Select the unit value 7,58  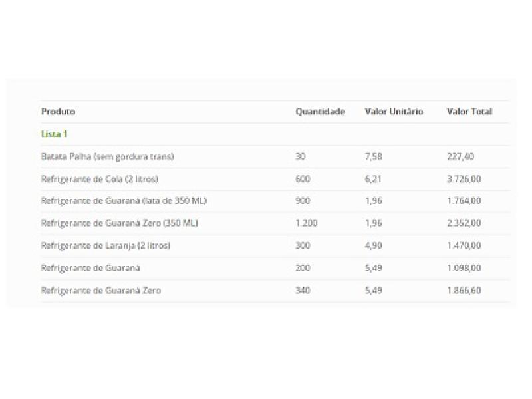374,157
